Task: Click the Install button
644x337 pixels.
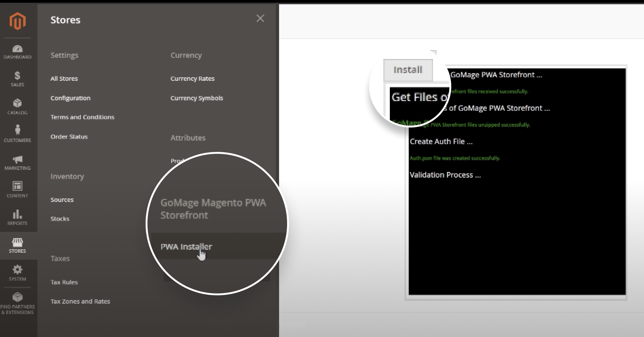Action: [x=408, y=70]
